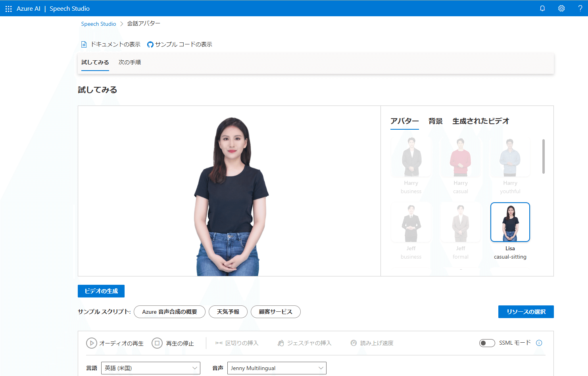588x376 pixels.
Task: Switch to the 試してみる tab
Action: (x=95, y=62)
